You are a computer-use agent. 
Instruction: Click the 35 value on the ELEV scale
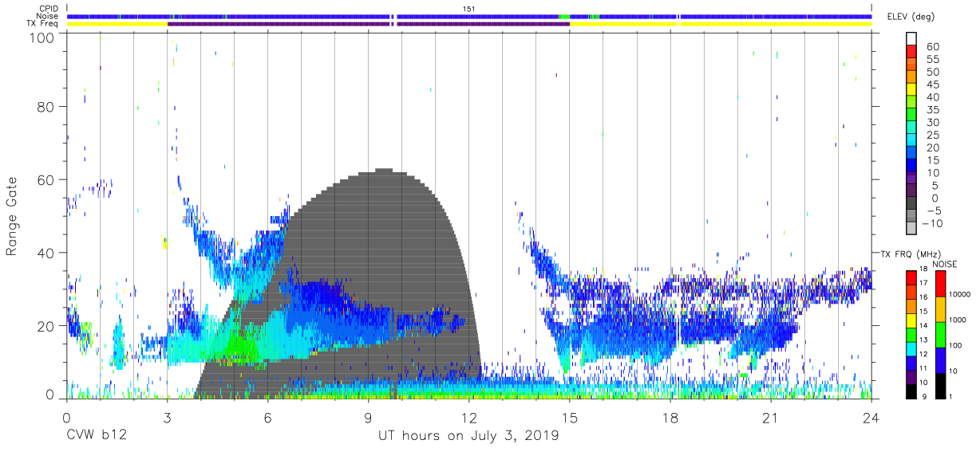pos(932,110)
